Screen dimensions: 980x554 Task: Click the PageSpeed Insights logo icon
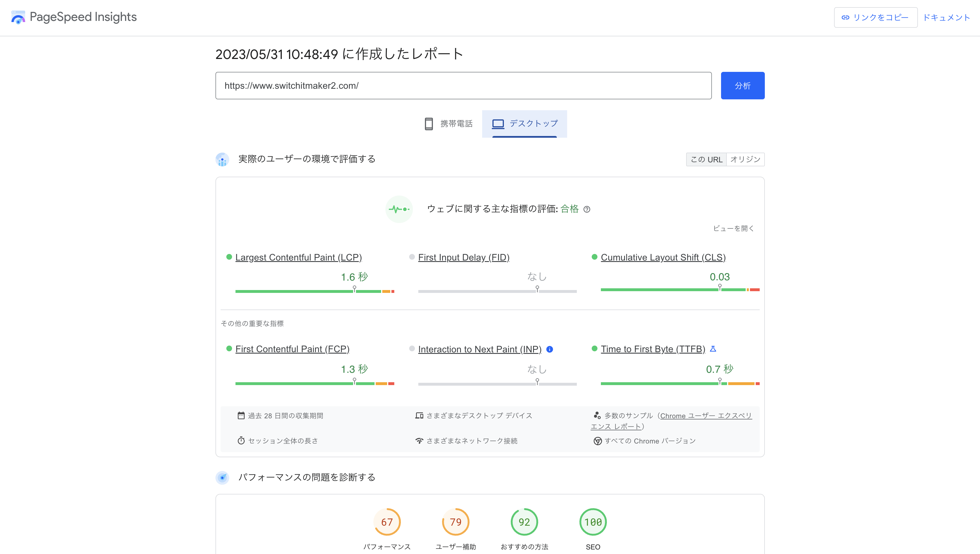tap(18, 17)
